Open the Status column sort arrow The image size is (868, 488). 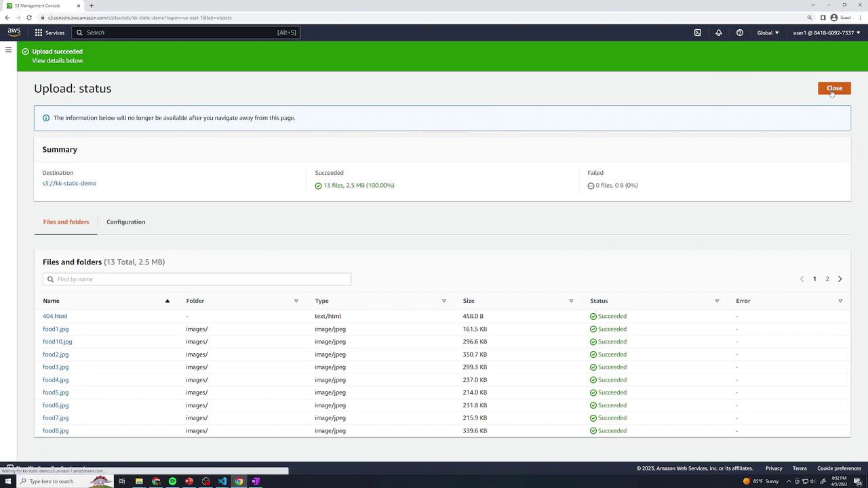tap(717, 301)
